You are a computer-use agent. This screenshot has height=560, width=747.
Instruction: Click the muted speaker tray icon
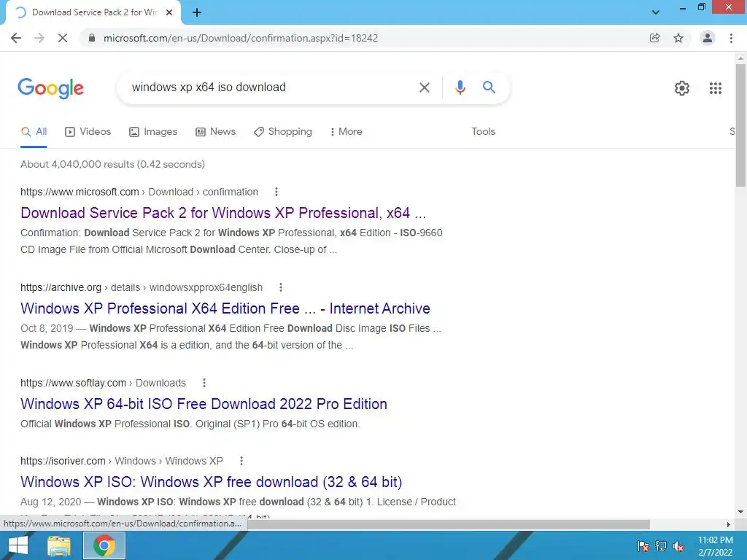pos(678,546)
